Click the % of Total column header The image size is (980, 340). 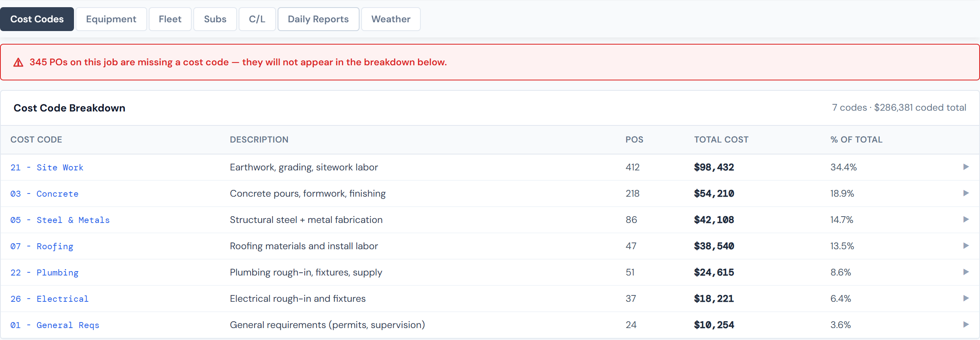click(856, 140)
